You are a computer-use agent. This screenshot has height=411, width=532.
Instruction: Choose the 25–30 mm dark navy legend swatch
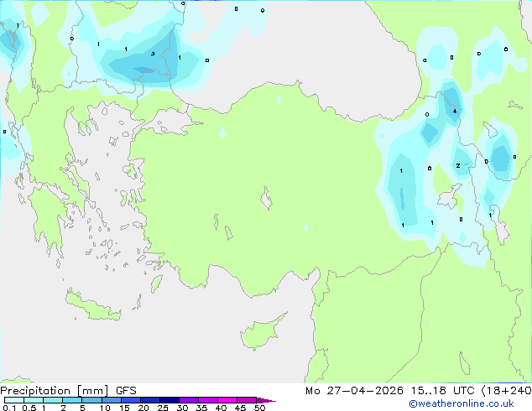170,400
